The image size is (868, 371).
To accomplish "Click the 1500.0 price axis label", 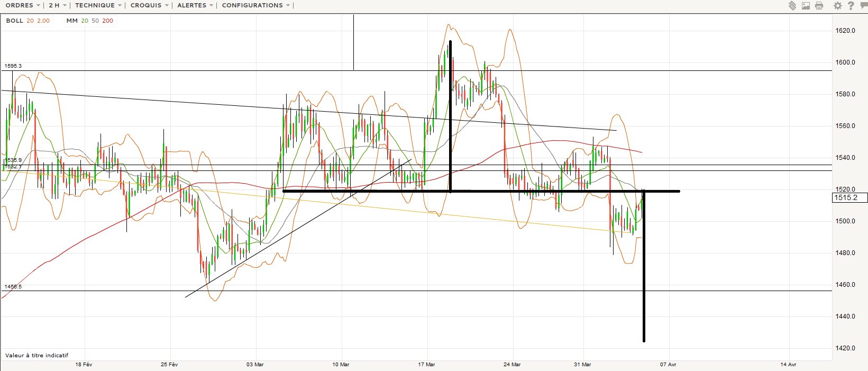I will point(845,221).
